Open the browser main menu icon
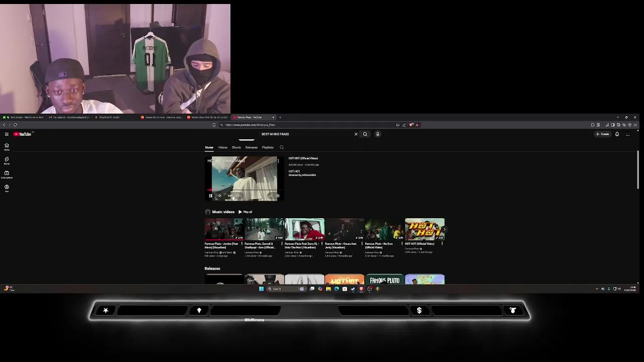This screenshot has width=644, height=362. point(635,125)
